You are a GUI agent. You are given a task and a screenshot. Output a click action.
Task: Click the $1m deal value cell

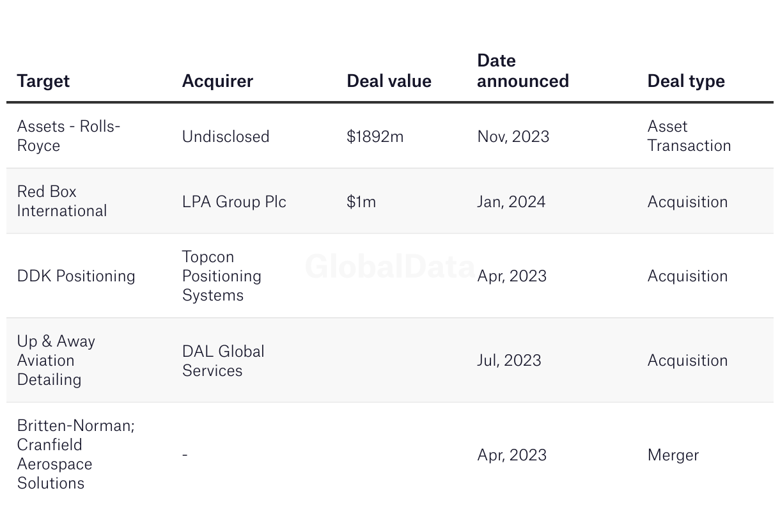[x=361, y=202]
